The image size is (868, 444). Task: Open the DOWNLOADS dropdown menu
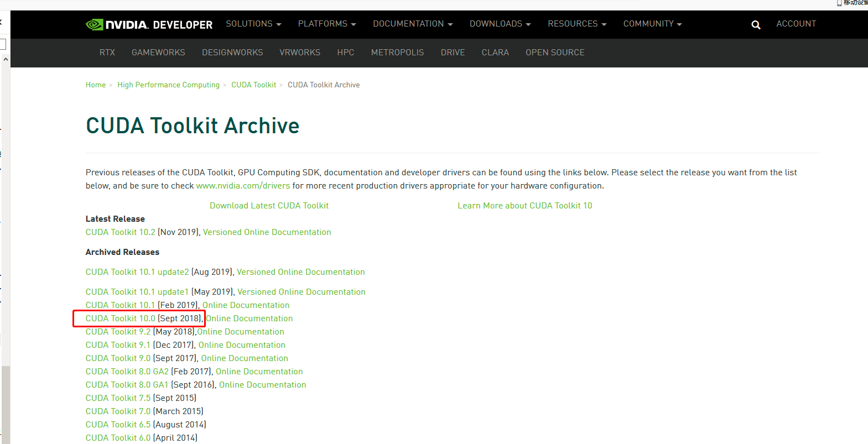coord(500,24)
